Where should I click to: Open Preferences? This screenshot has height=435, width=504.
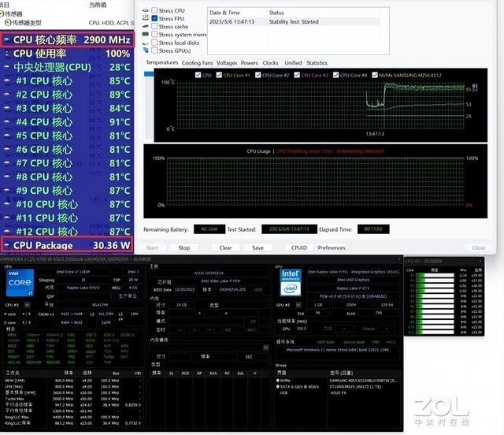point(332,247)
